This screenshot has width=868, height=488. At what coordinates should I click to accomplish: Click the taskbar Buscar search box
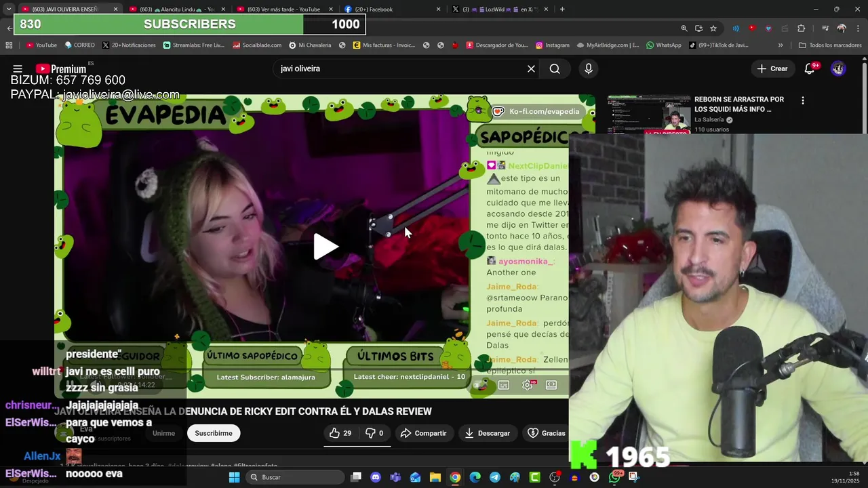294,477
